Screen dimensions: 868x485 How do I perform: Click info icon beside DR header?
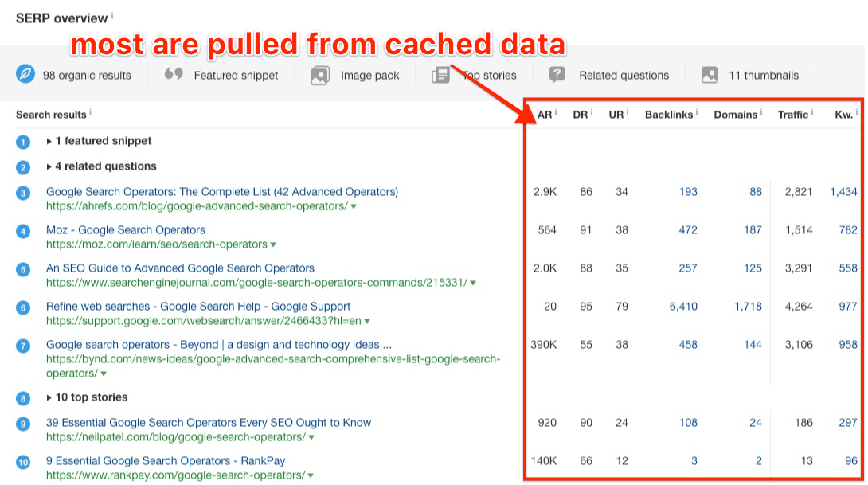point(591,112)
